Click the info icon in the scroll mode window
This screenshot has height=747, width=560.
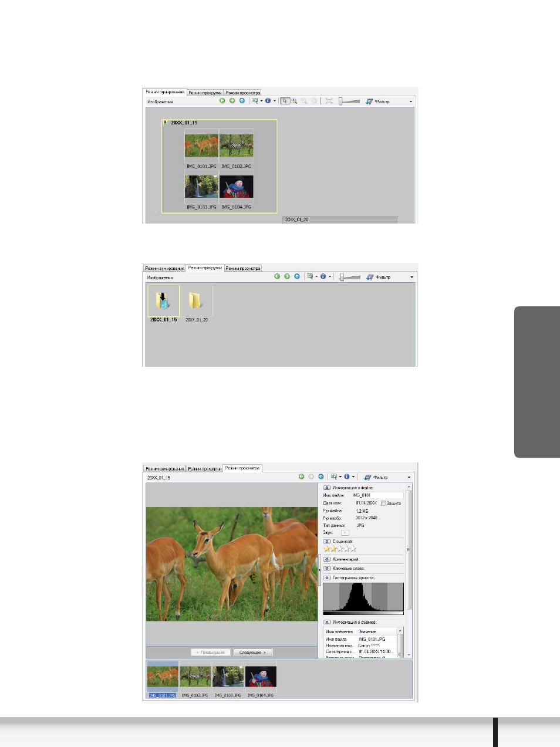coord(323,276)
